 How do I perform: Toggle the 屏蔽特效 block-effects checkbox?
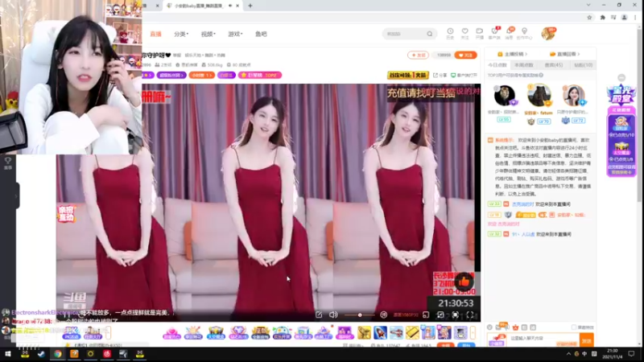coord(574,327)
